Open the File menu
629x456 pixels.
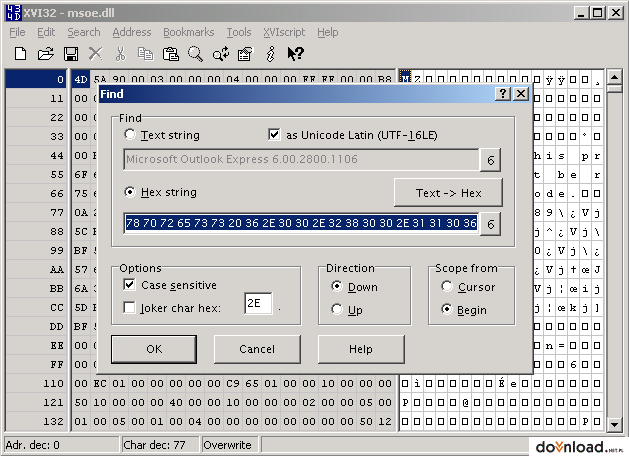click(x=17, y=32)
